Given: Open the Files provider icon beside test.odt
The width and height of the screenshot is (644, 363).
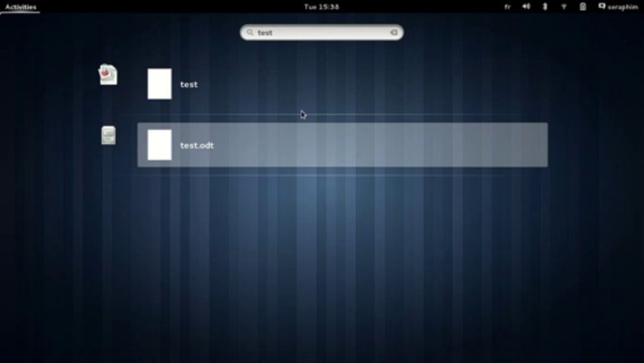Looking at the screenshot, I should pos(108,135).
